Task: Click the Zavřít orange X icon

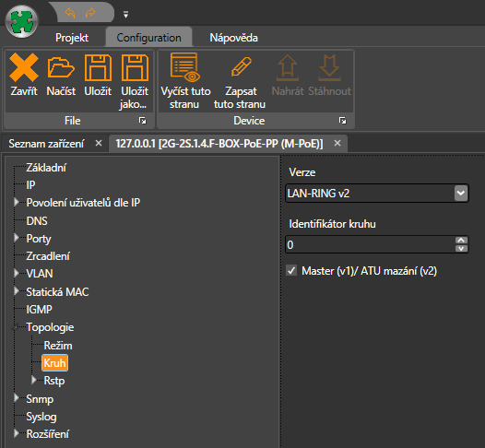Action: pos(24,67)
